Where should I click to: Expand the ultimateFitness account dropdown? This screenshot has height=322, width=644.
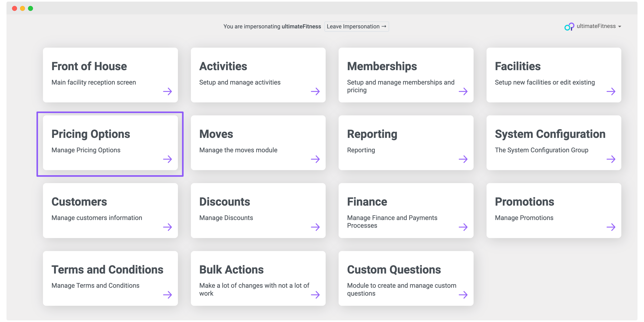tap(619, 27)
